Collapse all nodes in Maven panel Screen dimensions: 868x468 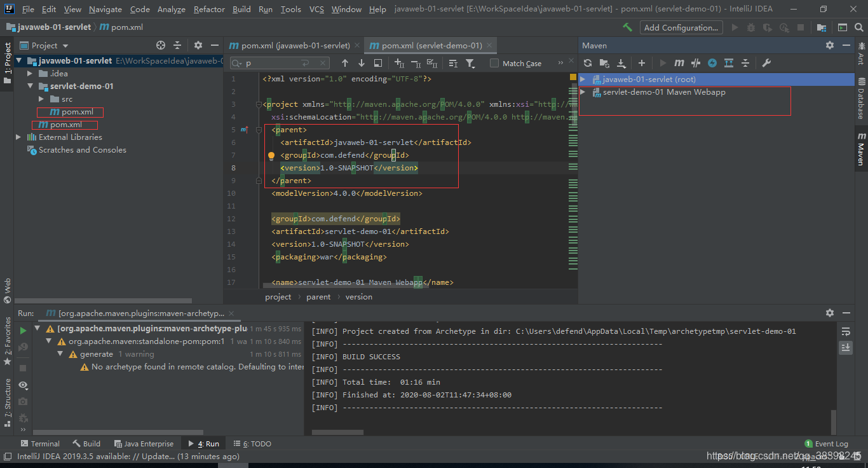745,63
